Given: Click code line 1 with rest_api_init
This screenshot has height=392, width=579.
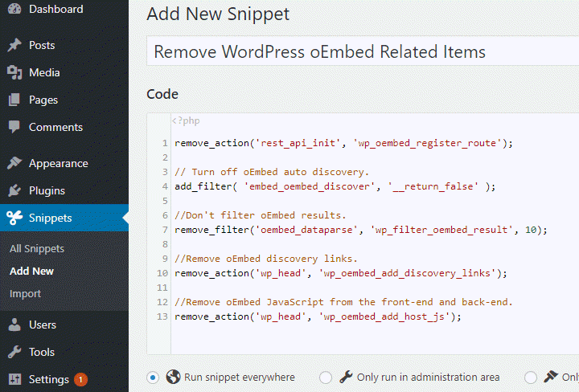Looking at the screenshot, I should click(x=344, y=143).
